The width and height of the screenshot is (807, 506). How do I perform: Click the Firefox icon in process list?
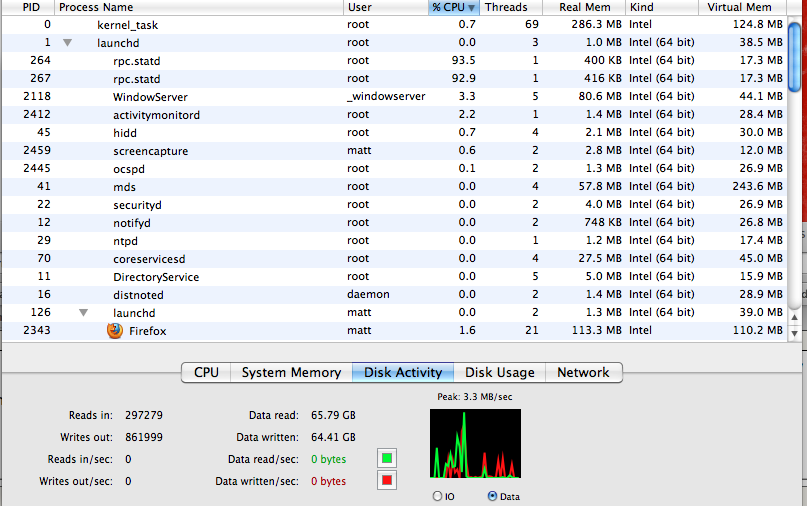click(x=115, y=330)
